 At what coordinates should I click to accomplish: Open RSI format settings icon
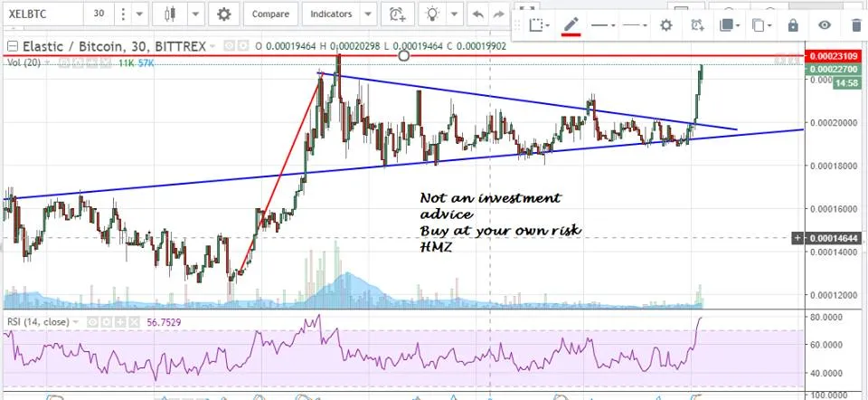(105, 322)
